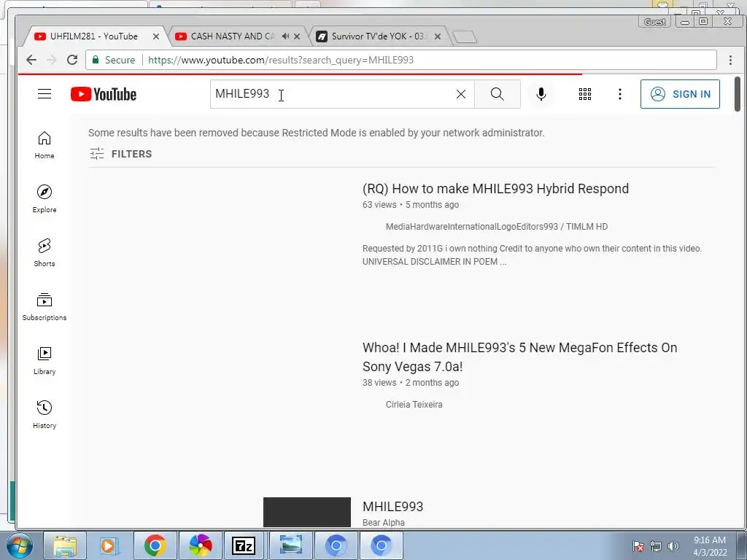
Task: Close the CASH NASTY tab
Action: [x=297, y=36]
